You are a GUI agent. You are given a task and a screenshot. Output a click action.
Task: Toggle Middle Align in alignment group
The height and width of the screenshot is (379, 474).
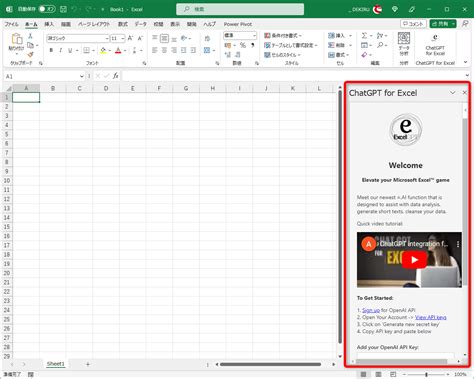tap(164, 38)
